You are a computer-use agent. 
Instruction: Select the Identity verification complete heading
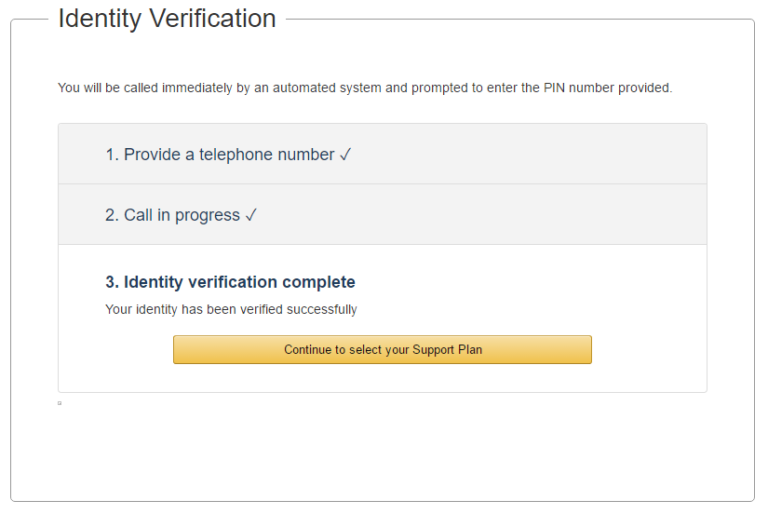click(x=230, y=282)
